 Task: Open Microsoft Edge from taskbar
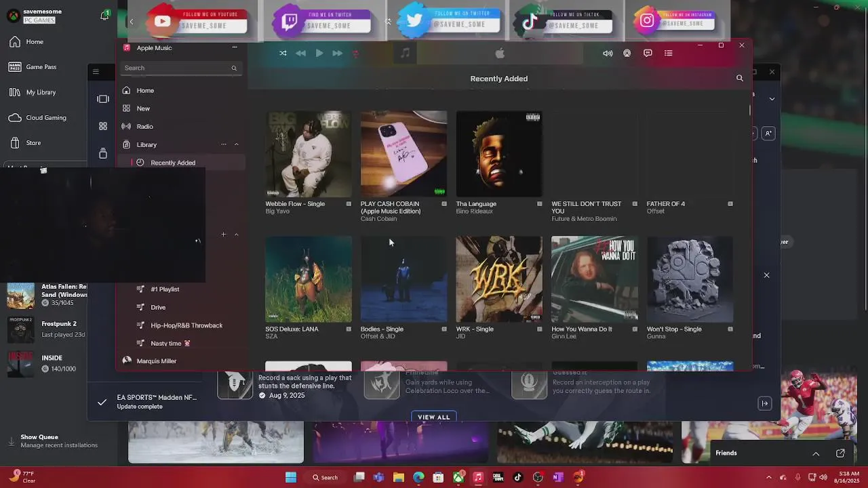coord(418,477)
